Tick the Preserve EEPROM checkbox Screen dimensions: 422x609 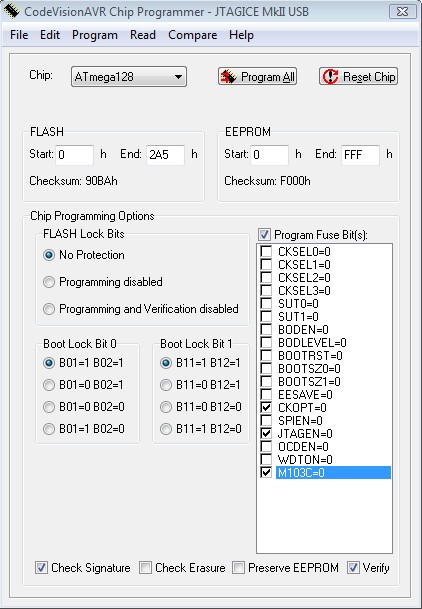point(238,567)
